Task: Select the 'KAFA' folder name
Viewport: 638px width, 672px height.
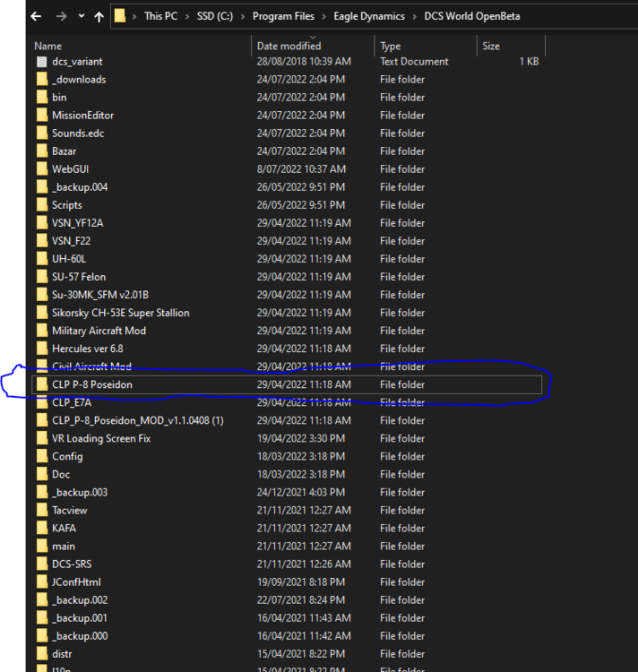Action: point(64,529)
